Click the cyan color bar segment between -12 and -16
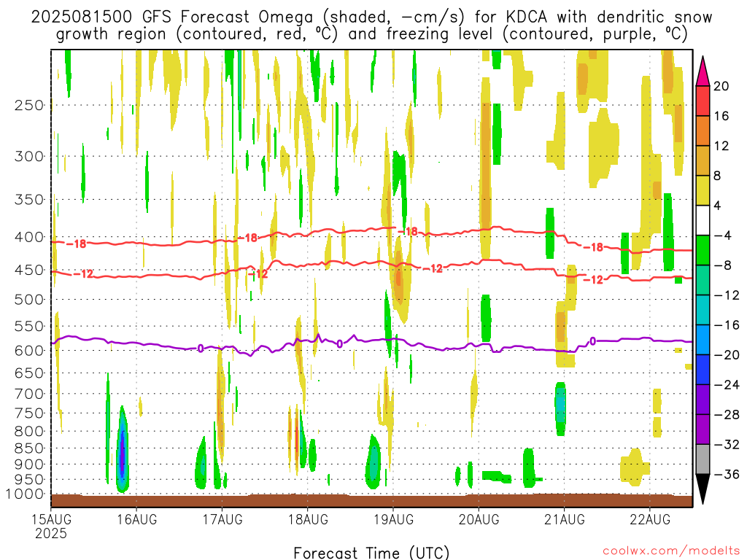This screenshot has height=560, width=747. pos(703,310)
